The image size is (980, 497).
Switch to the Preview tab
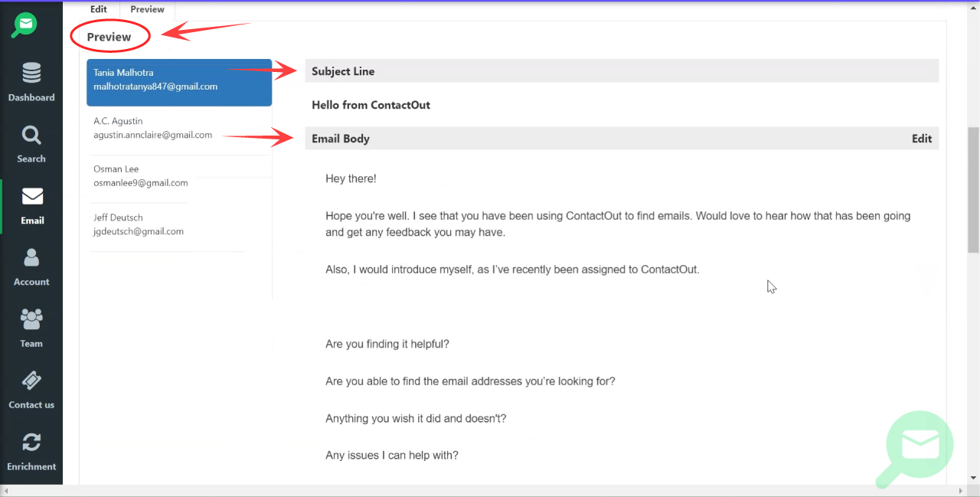coord(147,9)
